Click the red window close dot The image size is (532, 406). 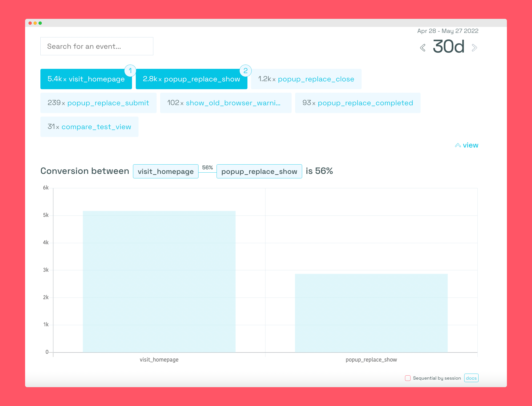pyautogui.click(x=30, y=23)
